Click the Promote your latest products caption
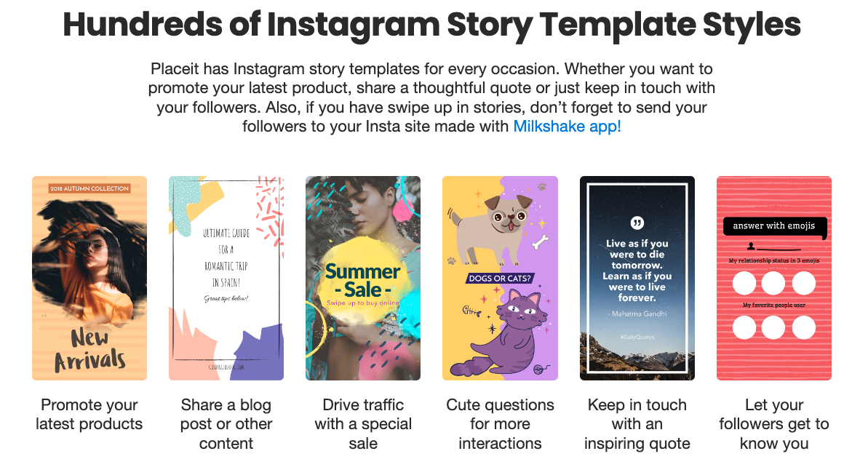This screenshot has width=868, height=467. pyautogui.click(x=89, y=414)
